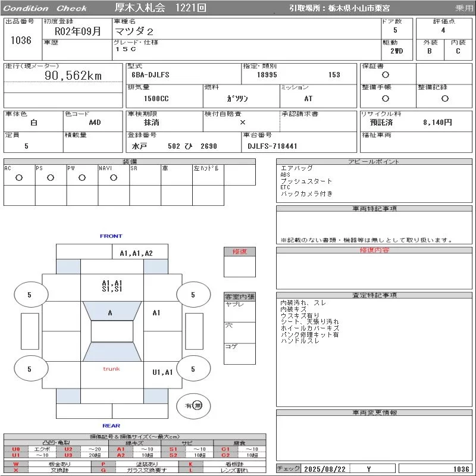Select the note "ハンドルスレ"
The height and width of the screenshot is (476, 476).
(300, 341)
